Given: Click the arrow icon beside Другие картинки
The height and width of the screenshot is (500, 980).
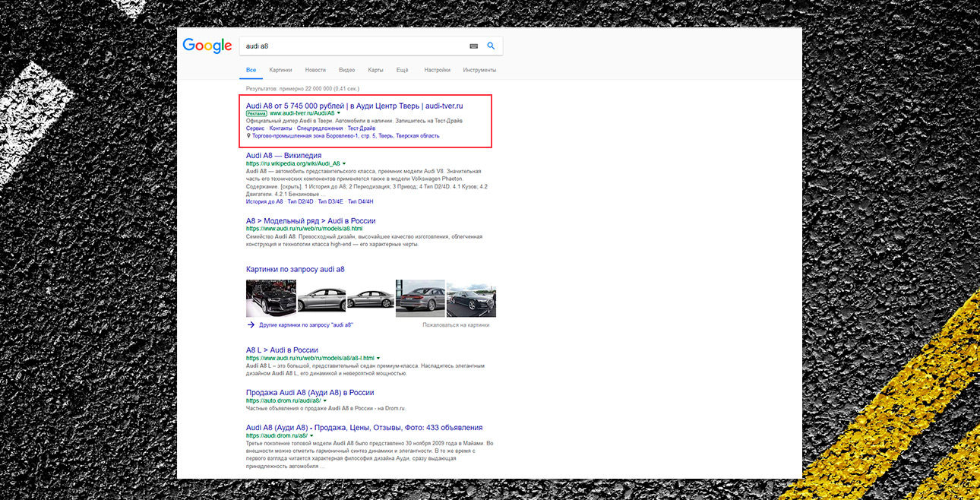Looking at the screenshot, I should click(x=250, y=324).
